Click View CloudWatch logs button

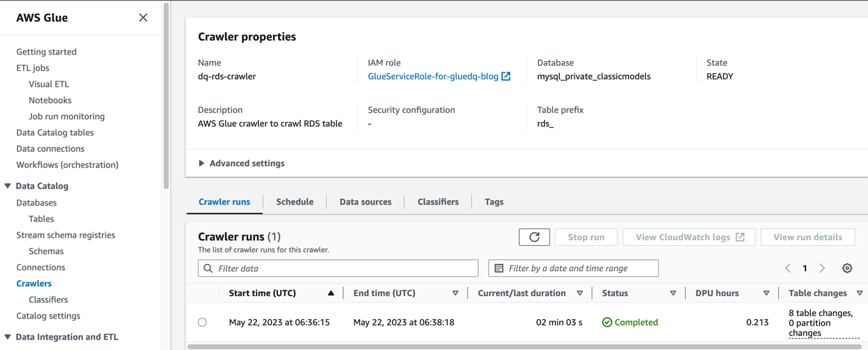689,237
